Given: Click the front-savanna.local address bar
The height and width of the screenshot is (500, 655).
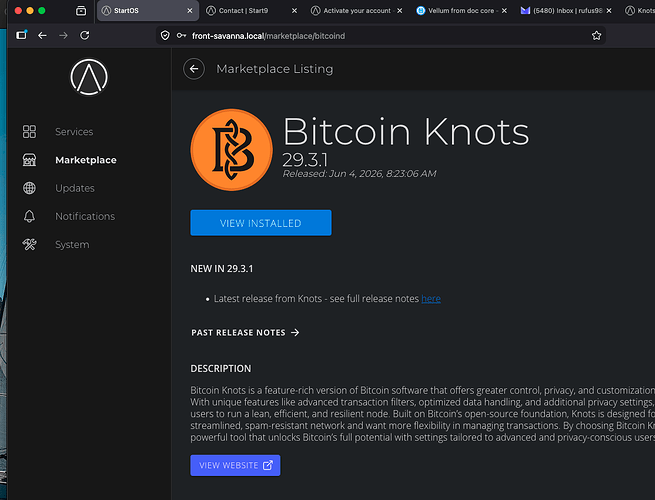Looking at the screenshot, I should 380,36.
